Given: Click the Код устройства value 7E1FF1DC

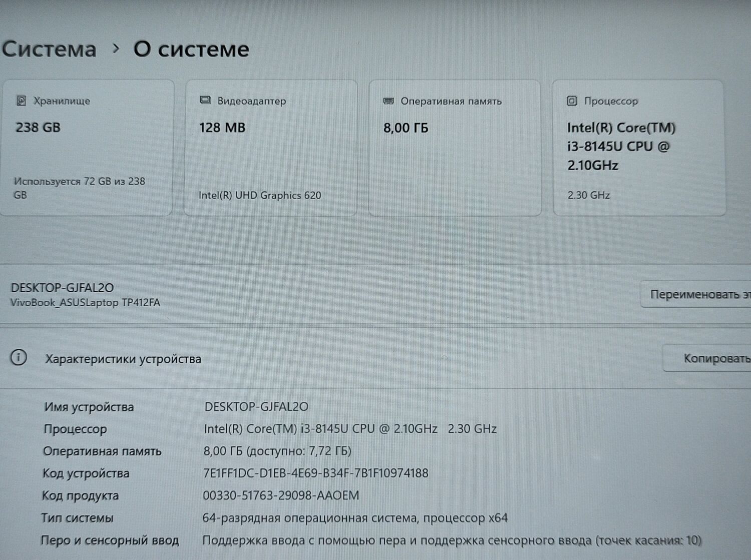Looking at the screenshot, I should [315, 473].
